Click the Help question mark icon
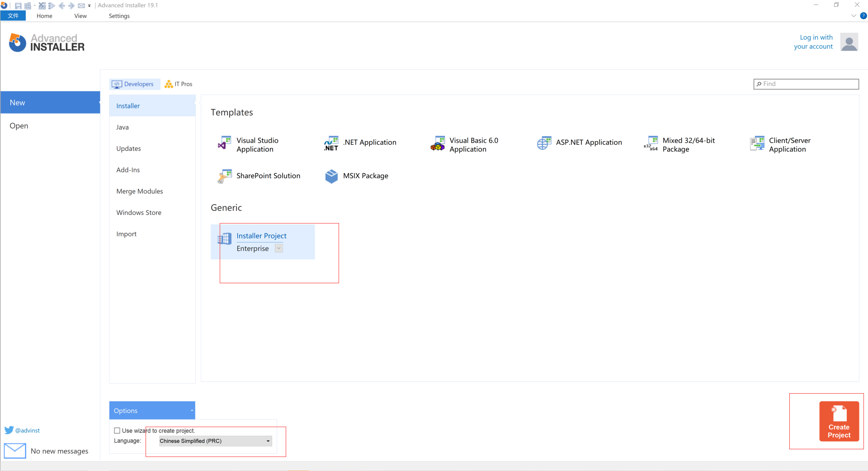868x471 pixels. 863,16
